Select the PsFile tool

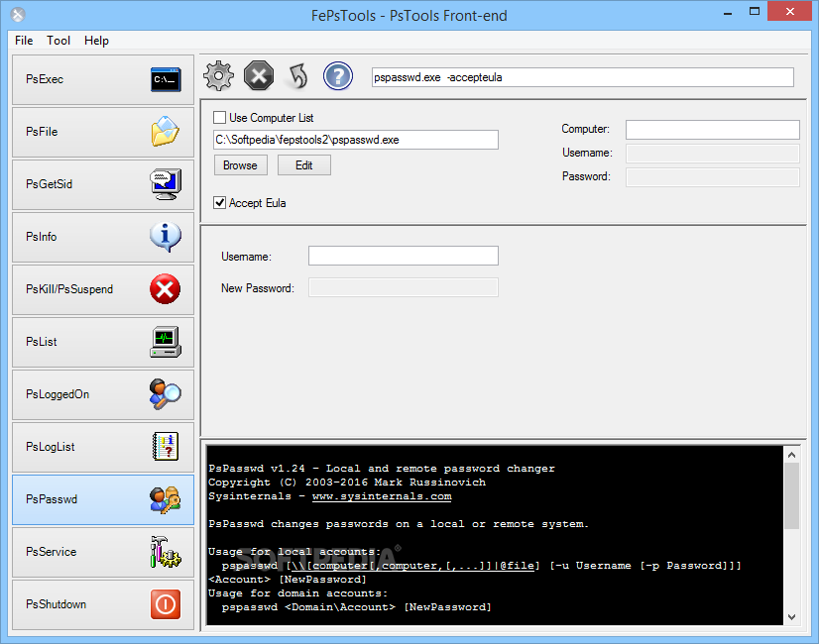[103, 132]
